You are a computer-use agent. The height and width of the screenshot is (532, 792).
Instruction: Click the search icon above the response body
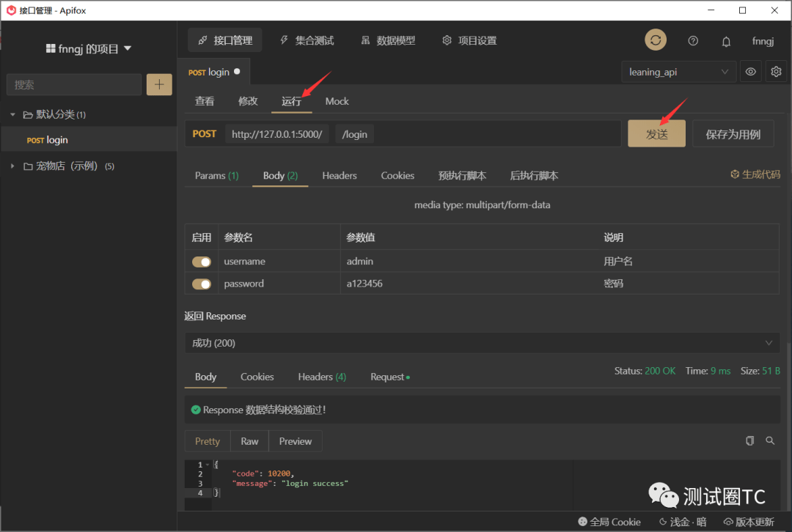pos(770,440)
